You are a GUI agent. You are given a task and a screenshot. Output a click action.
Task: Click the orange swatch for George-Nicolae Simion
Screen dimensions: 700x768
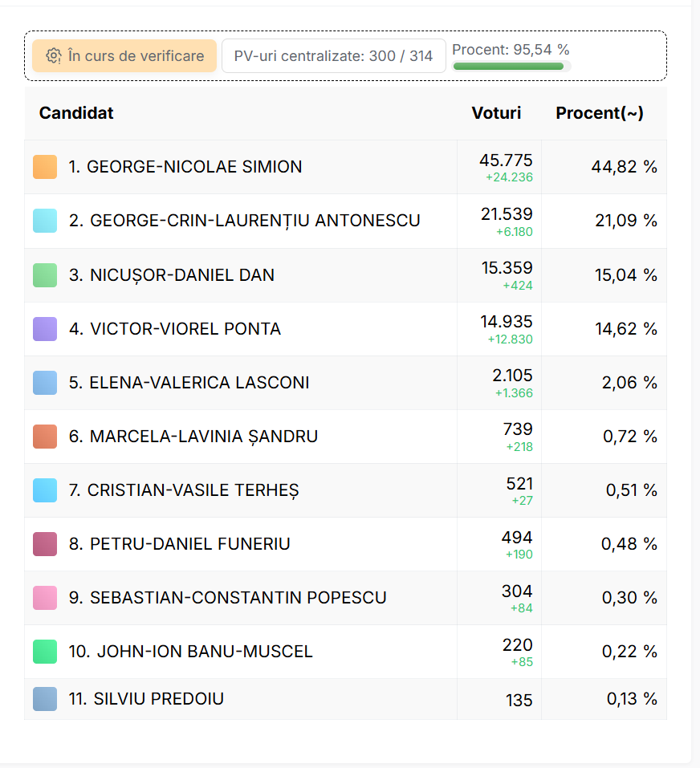(x=45, y=167)
